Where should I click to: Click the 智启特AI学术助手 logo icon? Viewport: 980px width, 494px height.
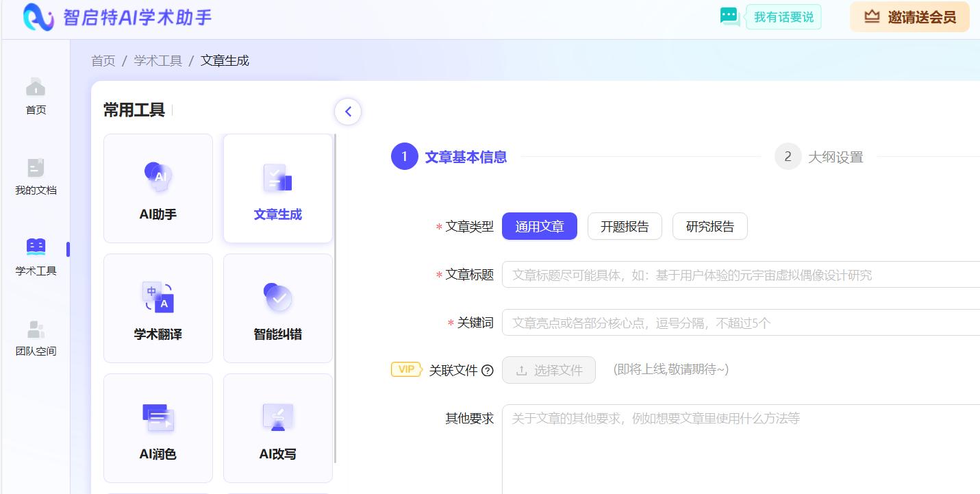tap(38, 17)
